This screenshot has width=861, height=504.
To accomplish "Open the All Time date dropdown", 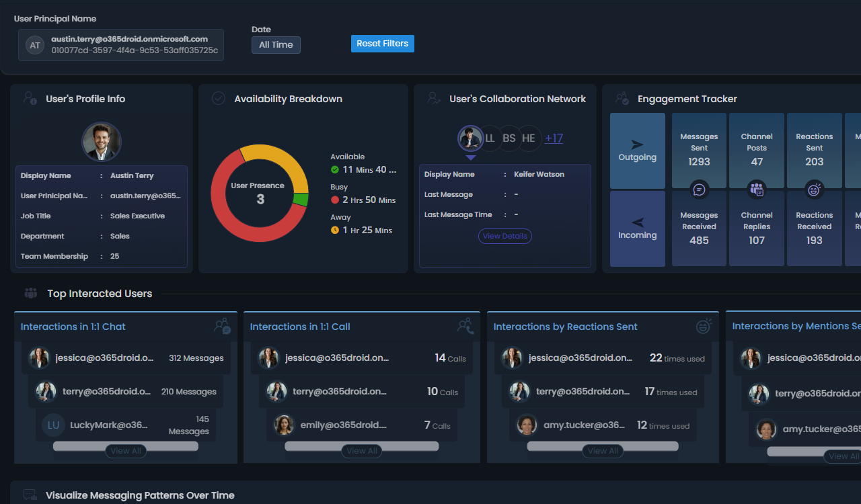I will pos(276,45).
